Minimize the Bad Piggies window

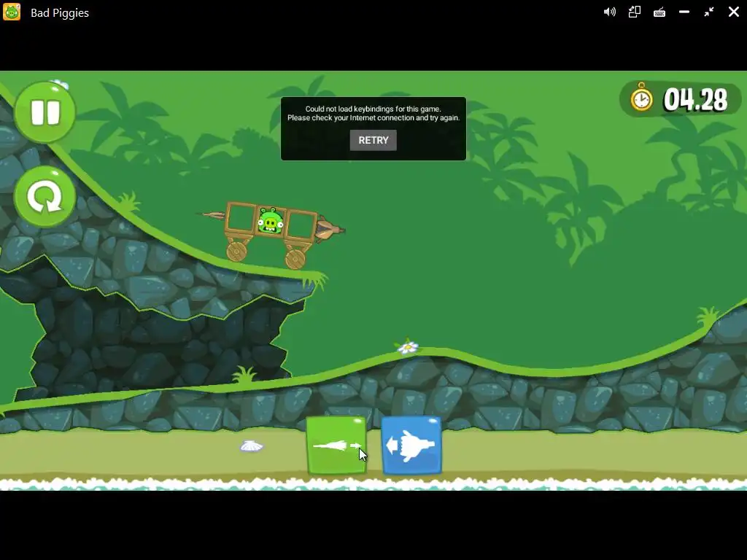point(684,12)
